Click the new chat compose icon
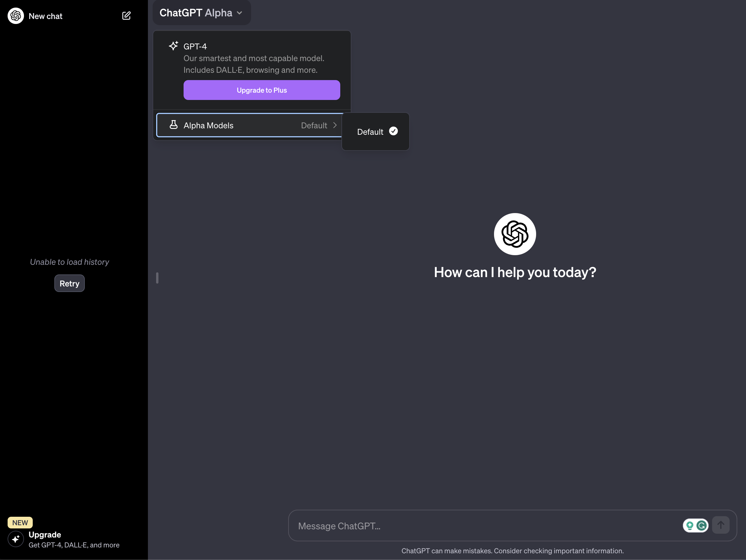 point(126,15)
